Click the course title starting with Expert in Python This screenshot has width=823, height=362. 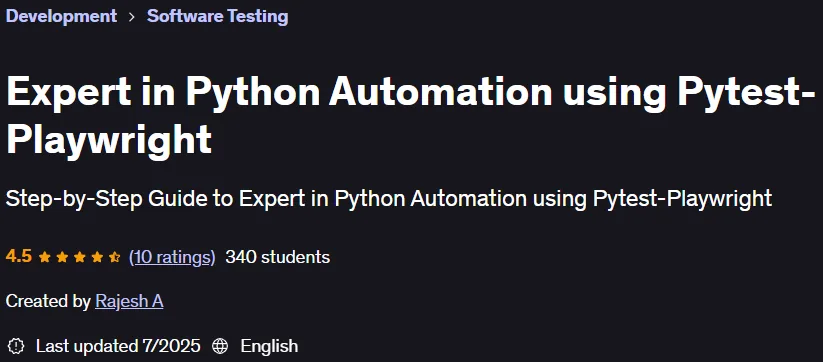[x=411, y=115]
